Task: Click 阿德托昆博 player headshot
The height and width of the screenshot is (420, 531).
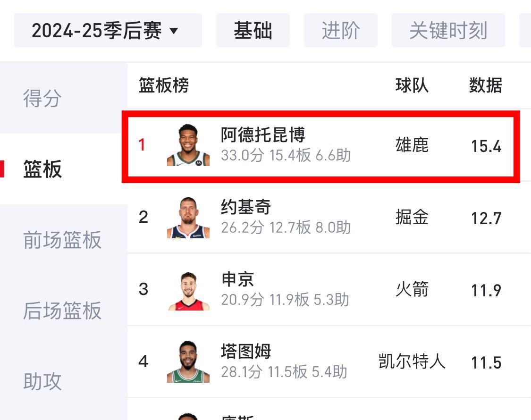Action: (x=188, y=145)
